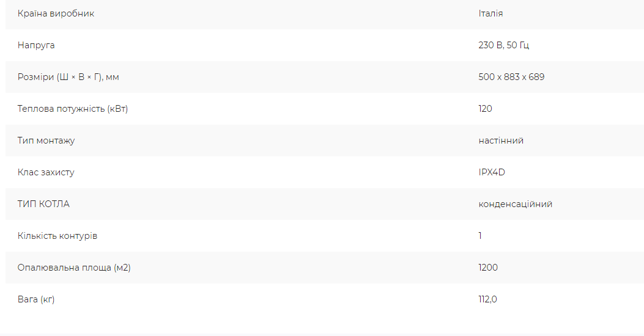This screenshot has height=336, width=644.
Task: Select the "конденсаційний" boiler type value
Action: click(x=516, y=204)
